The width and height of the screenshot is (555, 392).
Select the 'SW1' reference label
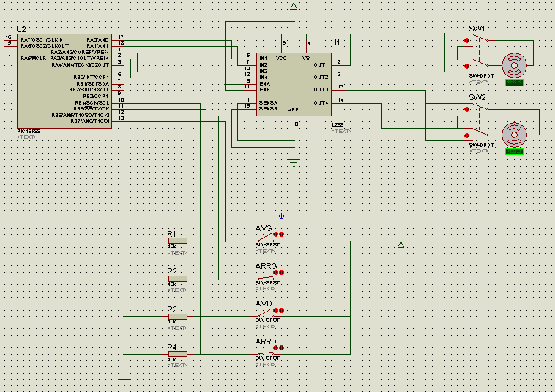pos(477,29)
